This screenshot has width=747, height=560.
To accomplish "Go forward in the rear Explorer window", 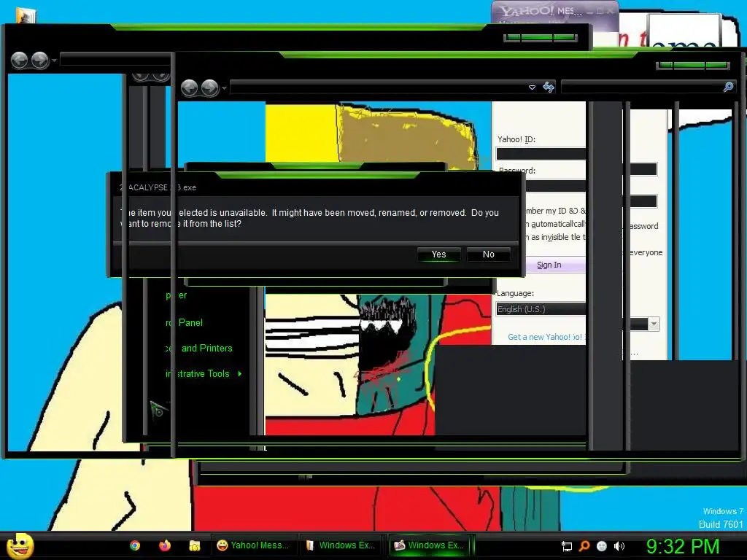I will (40, 61).
